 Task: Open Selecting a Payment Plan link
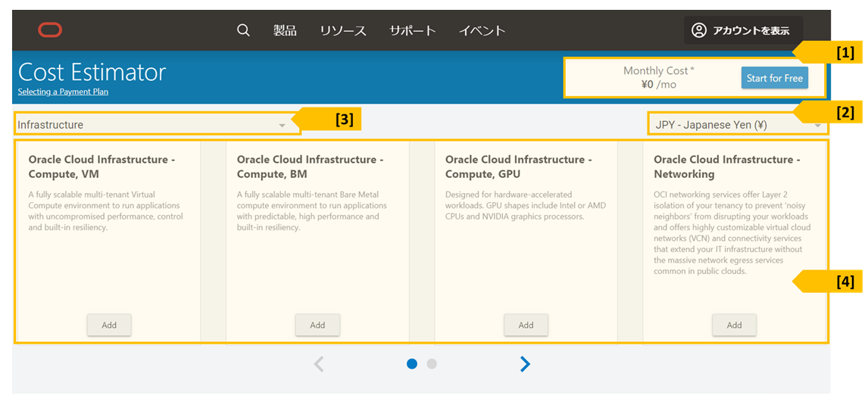tap(63, 92)
